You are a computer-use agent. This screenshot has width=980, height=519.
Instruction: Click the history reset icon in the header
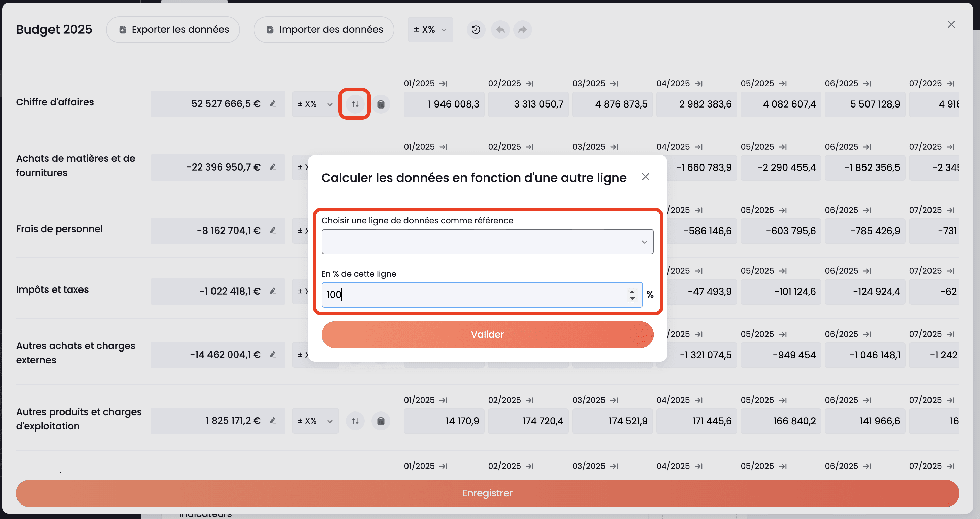click(x=476, y=30)
